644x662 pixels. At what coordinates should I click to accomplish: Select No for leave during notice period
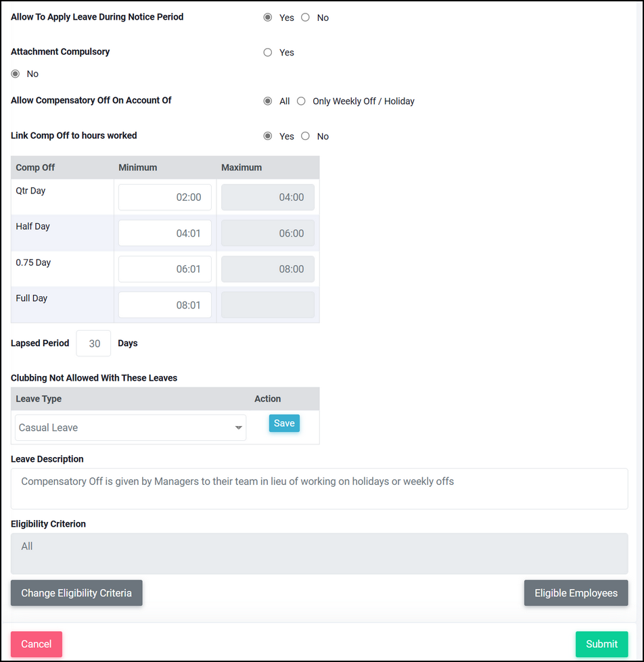[x=305, y=18]
